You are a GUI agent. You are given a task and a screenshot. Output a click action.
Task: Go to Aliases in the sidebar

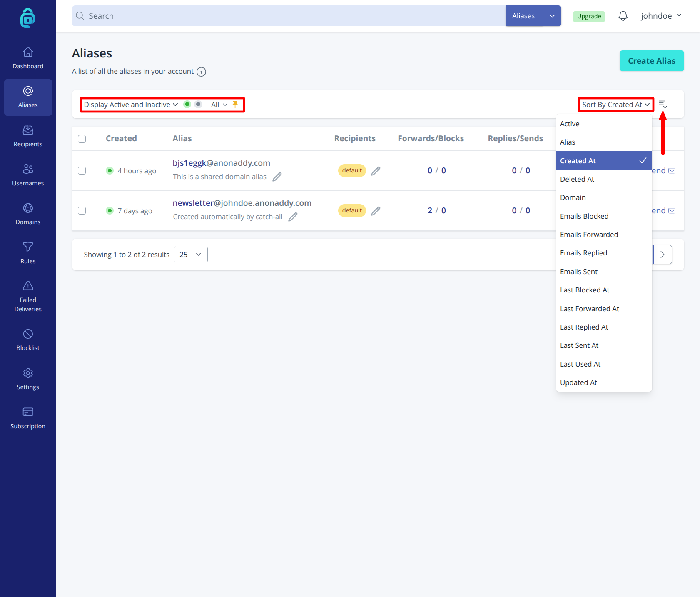(28, 97)
